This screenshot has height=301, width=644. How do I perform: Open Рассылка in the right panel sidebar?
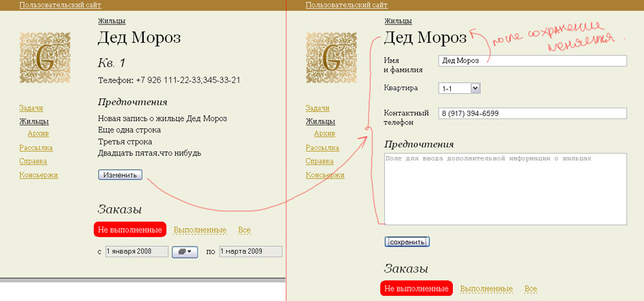(x=322, y=148)
